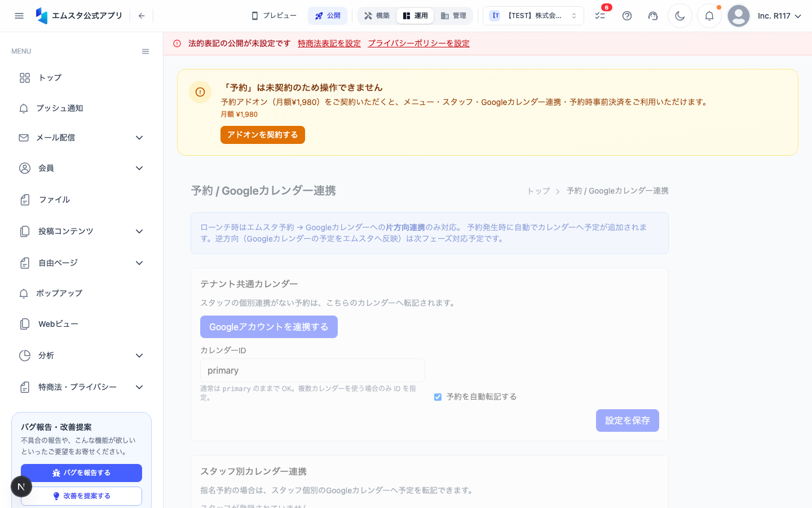
Task: Collapse the MENU sidebar lines icon
Action: tap(145, 51)
